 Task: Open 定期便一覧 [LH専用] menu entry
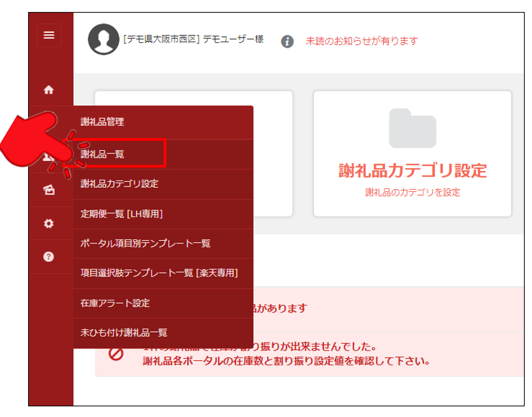point(121,214)
